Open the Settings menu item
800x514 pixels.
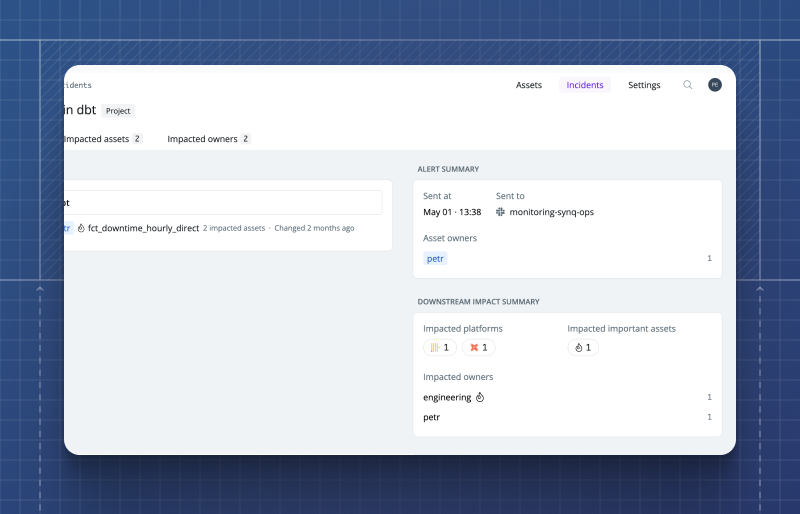pos(644,85)
